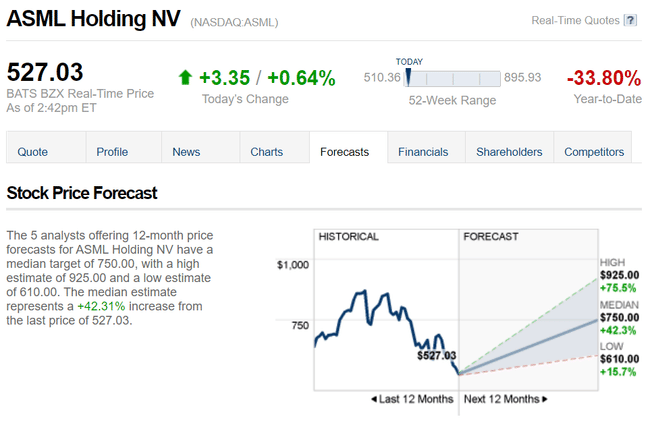Click the NASDAQ:ASML ticker text

233,22
